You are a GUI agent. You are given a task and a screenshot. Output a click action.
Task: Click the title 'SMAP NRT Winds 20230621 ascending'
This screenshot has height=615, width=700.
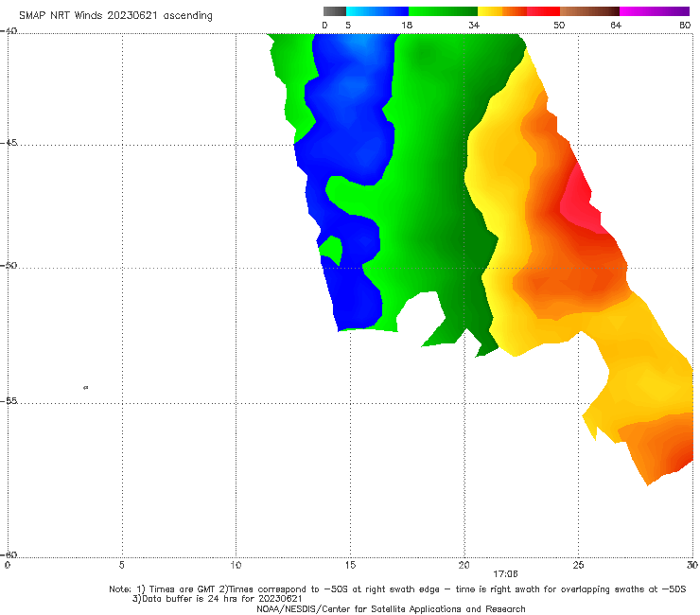[x=115, y=15]
